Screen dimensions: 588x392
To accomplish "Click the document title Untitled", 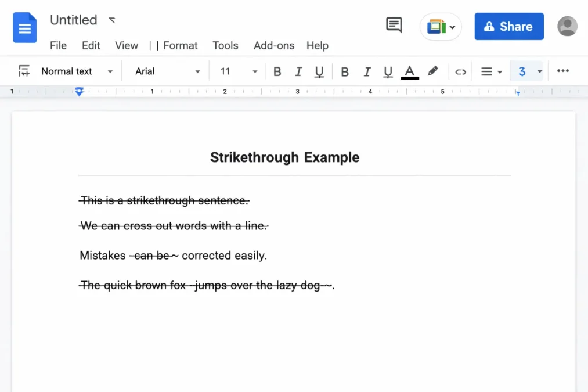I will [74, 20].
